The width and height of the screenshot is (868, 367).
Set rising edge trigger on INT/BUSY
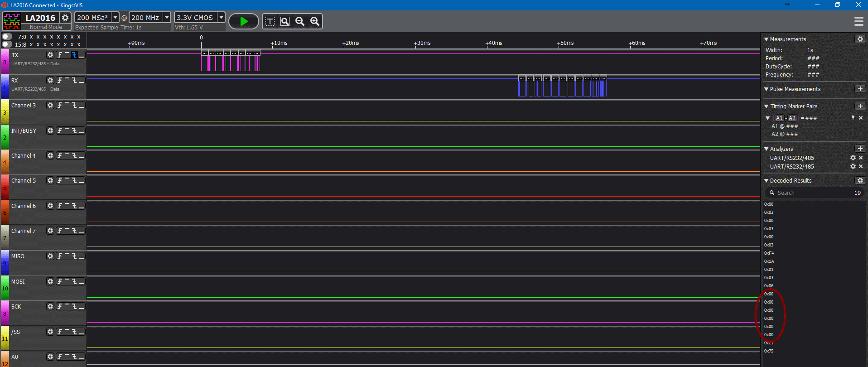tap(60, 130)
